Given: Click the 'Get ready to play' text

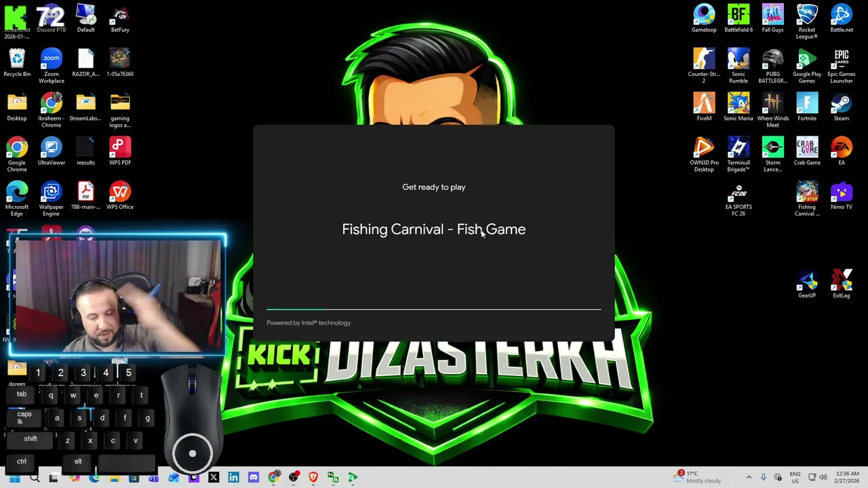Looking at the screenshot, I should pos(434,187).
